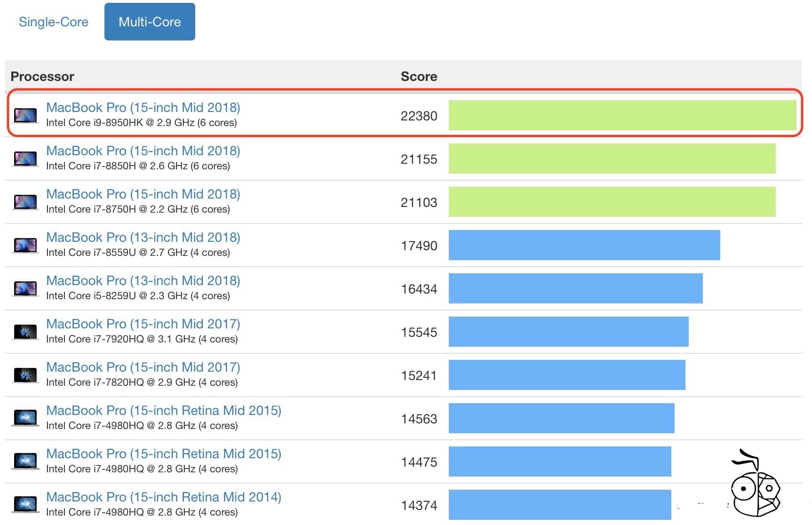The width and height of the screenshot is (812, 525).
Task: Click the Score column header
Action: click(x=419, y=76)
